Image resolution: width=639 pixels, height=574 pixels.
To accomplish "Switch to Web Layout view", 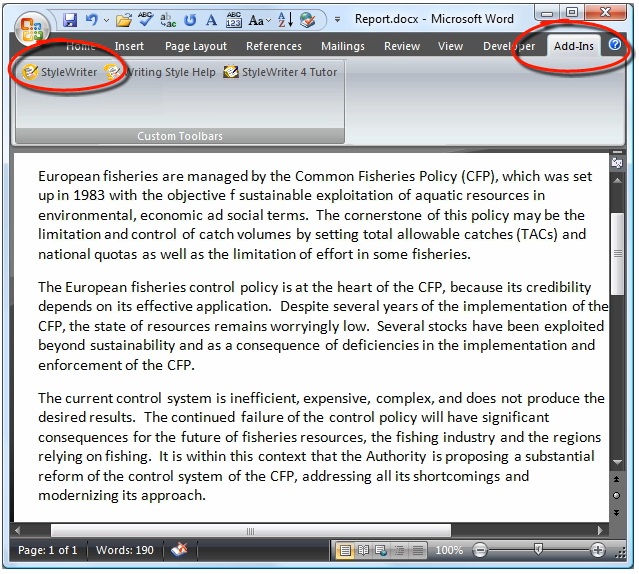I will tap(381, 551).
